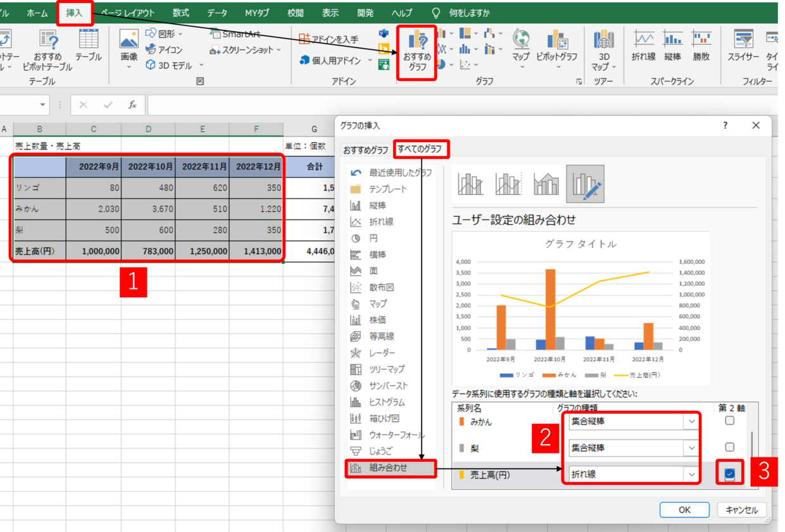
Task: Click the アイコン (Icons) ribbon command
Action: tap(164, 49)
